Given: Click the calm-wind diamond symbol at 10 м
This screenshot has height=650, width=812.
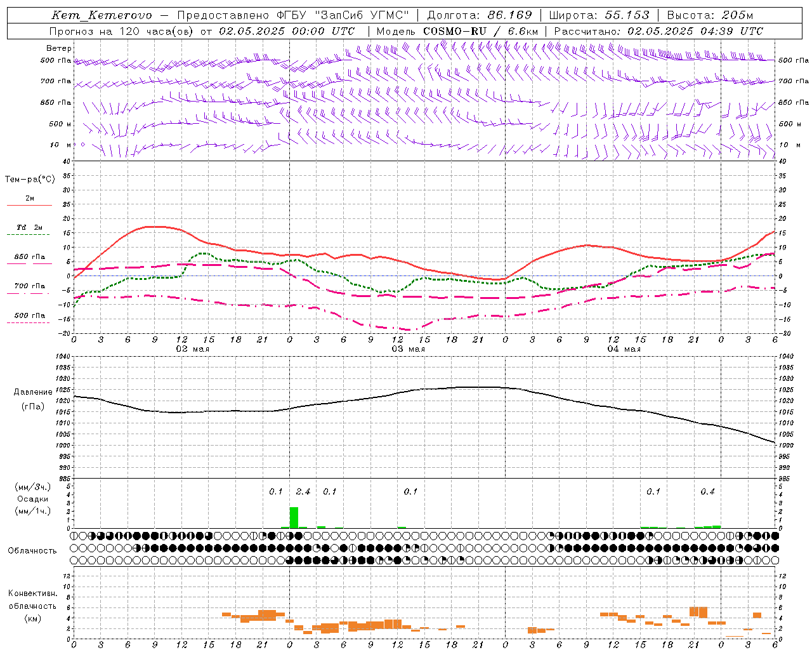Looking at the screenshot, I should [82, 145].
